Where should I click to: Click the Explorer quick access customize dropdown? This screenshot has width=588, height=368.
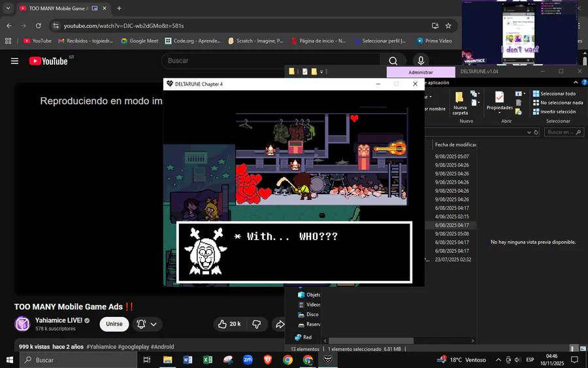[x=321, y=72]
